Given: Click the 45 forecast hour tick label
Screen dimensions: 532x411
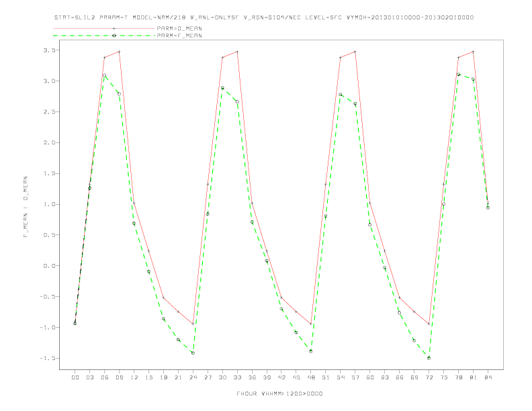Looking at the screenshot, I should tap(296, 377).
